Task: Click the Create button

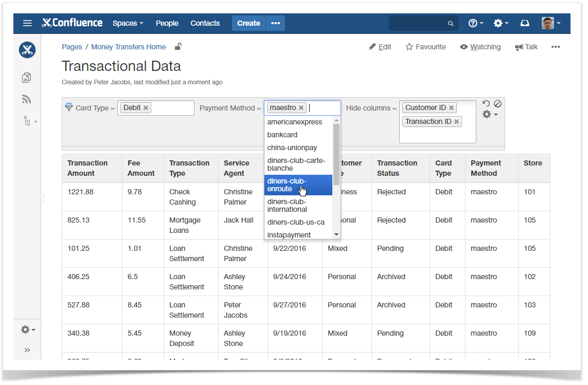Action: pyautogui.click(x=248, y=23)
